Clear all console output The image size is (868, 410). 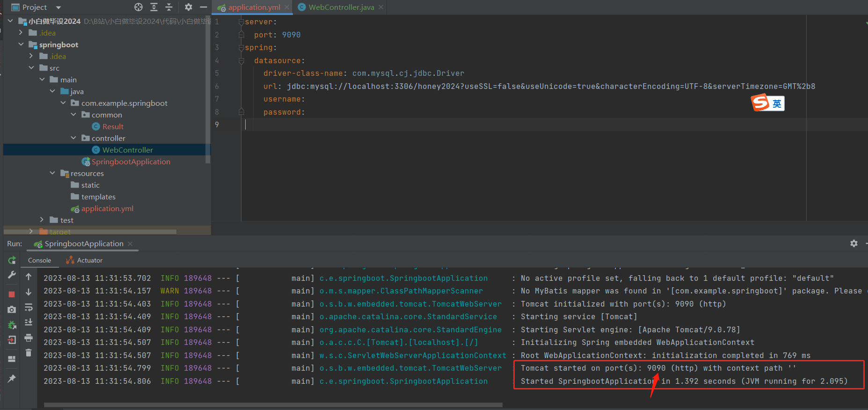(29, 353)
